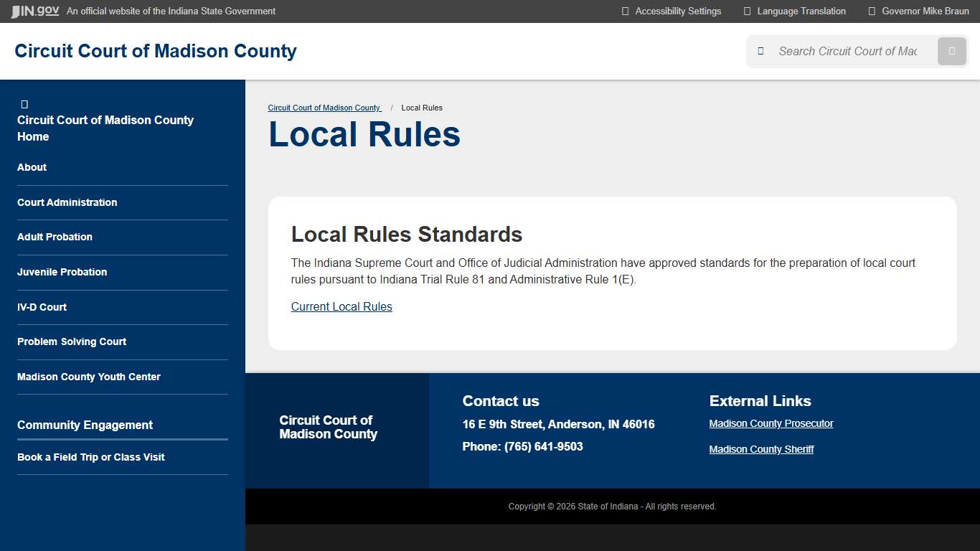Select About in the sidebar
This screenshot has width=980, height=551.
[x=32, y=167]
